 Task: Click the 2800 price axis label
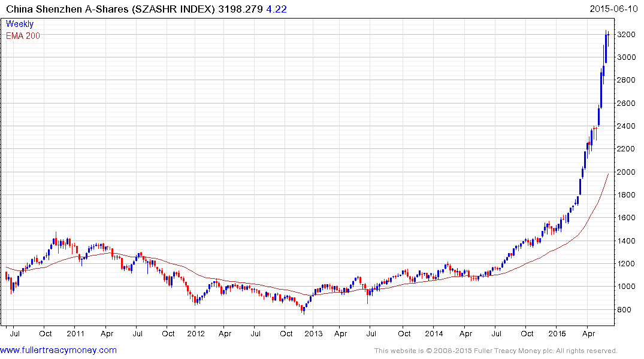[x=627, y=80]
